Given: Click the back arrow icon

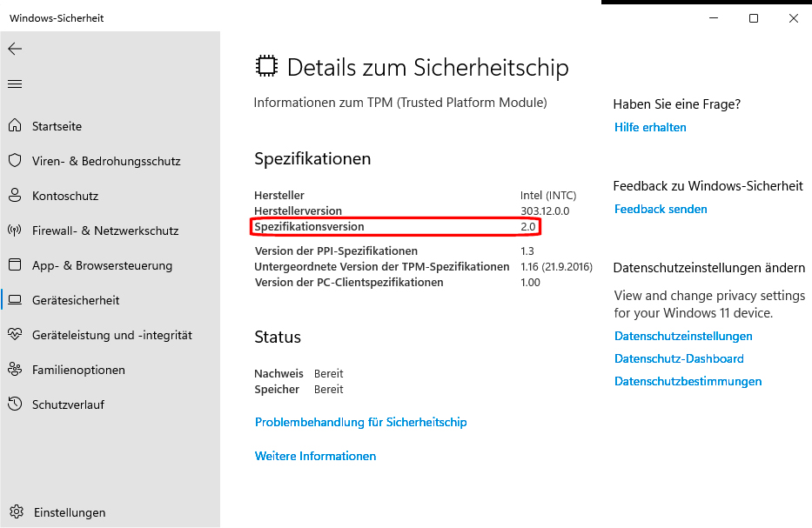Looking at the screenshot, I should click(x=15, y=49).
